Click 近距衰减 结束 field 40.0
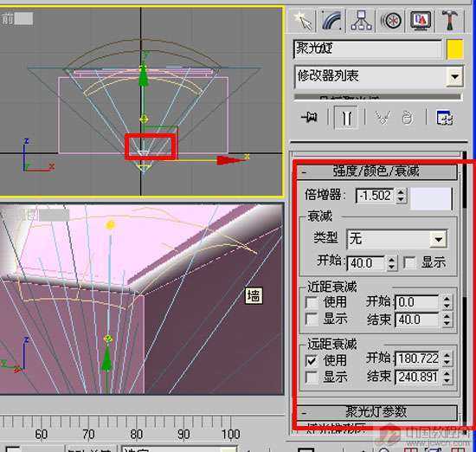The height and width of the screenshot is (452, 476). click(x=416, y=320)
